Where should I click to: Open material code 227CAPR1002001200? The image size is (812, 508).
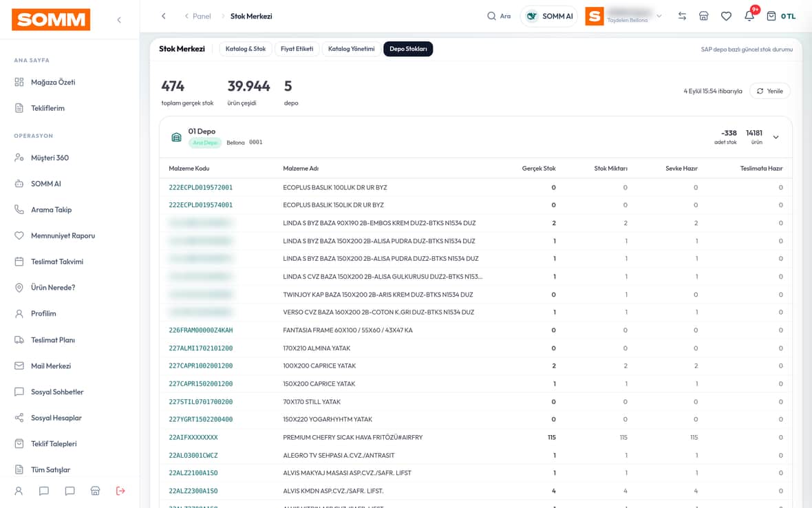pos(200,366)
